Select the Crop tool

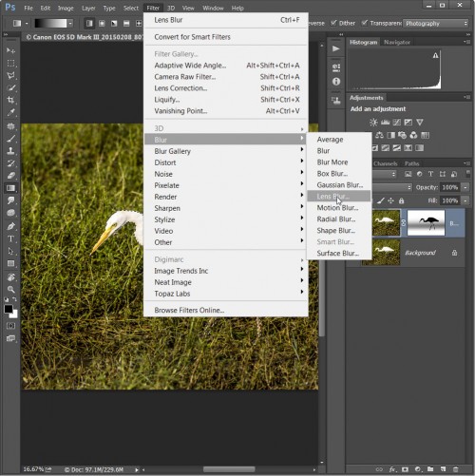pos(10,100)
